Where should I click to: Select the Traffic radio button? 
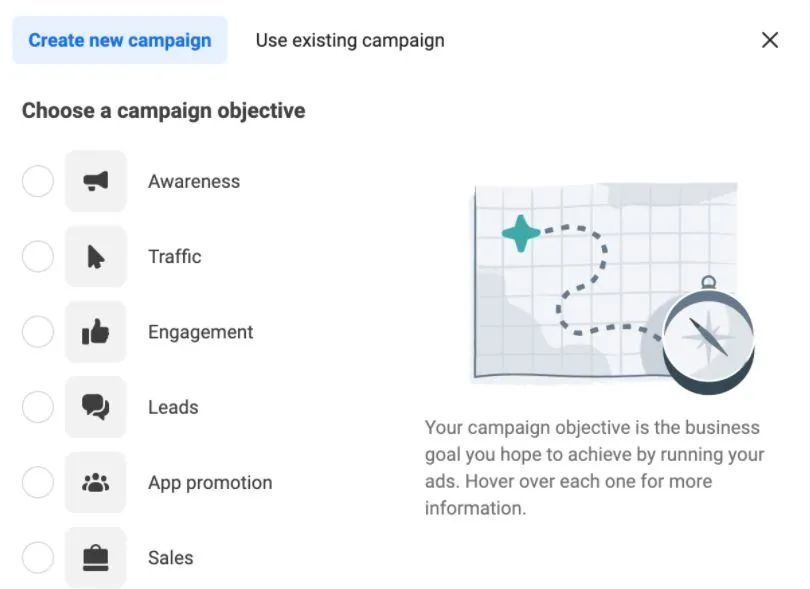point(38,257)
